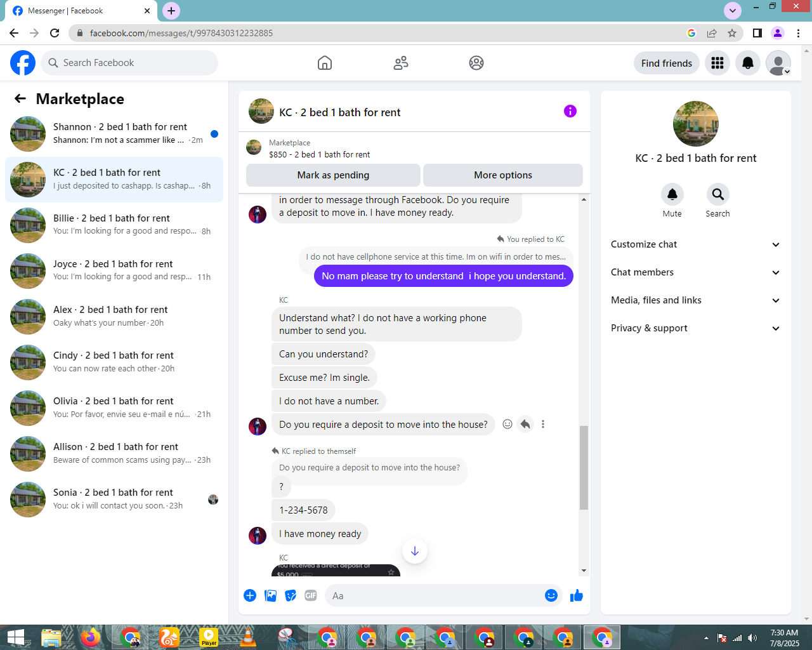
Task: Open File Explorer from the taskbar
Action: pyautogui.click(x=51, y=637)
